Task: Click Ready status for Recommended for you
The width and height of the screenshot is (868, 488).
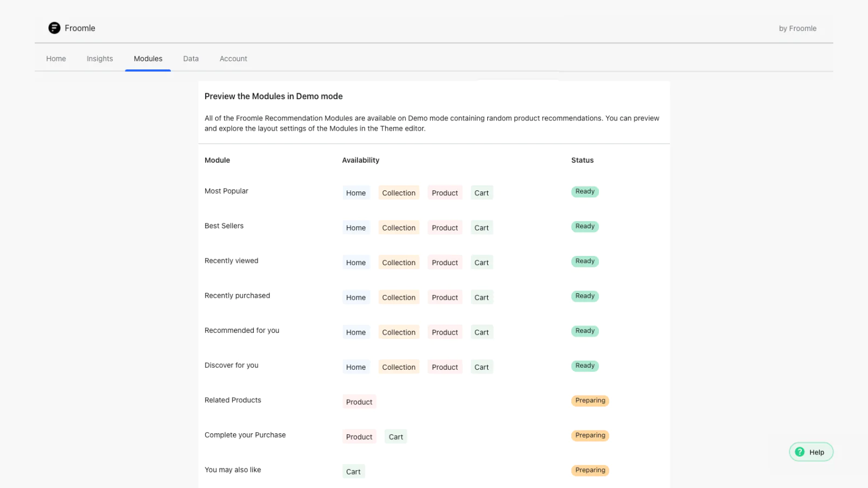Action: coord(585,331)
